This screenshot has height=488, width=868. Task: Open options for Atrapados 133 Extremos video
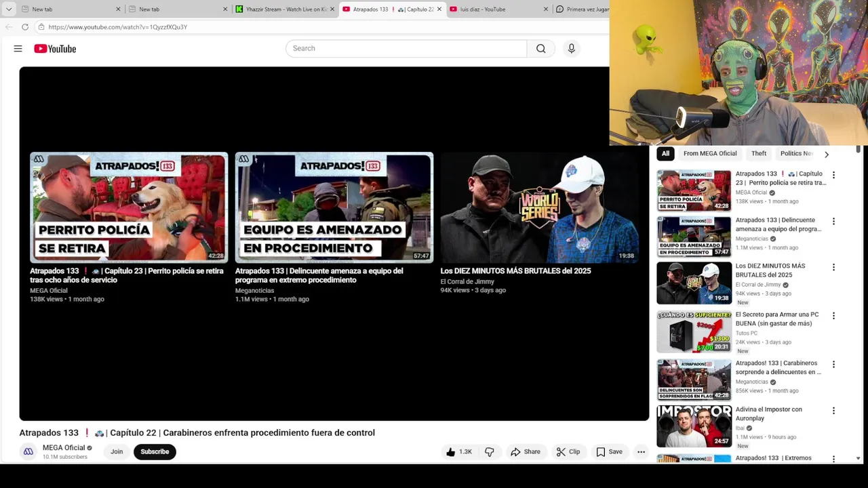[833, 459]
